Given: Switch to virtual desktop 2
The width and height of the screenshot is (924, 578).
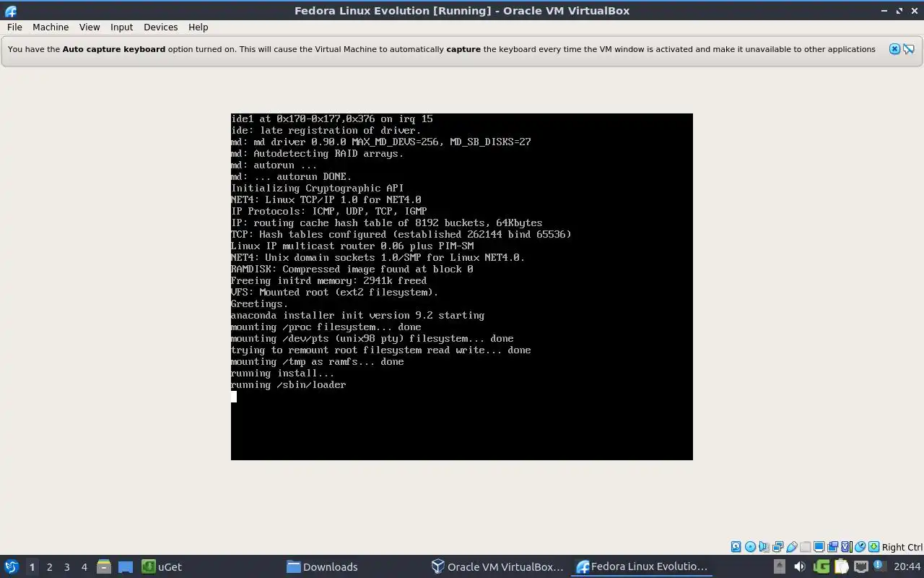Looking at the screenshot, I should [x=49, y=566].
